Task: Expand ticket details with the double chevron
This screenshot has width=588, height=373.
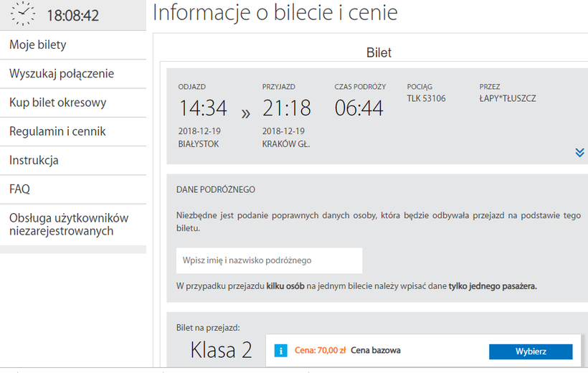Action: (579, 152)
